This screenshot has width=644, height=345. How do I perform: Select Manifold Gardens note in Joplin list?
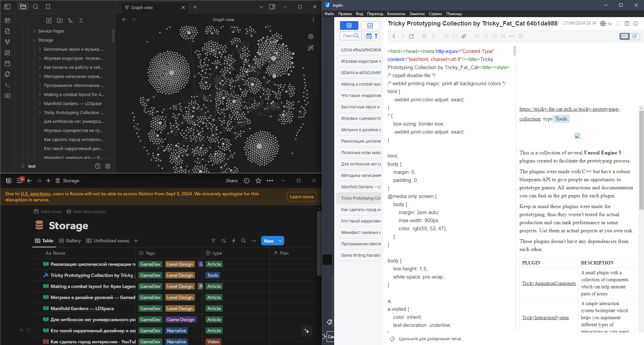[x=360, y=187]
